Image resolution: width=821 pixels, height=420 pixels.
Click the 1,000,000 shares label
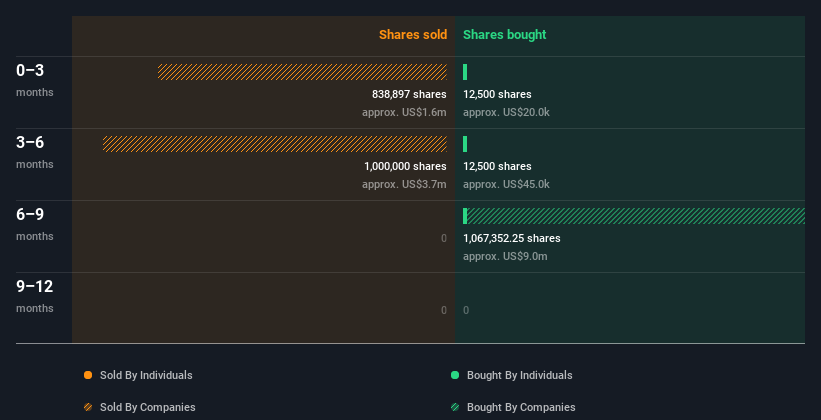click(405, 166)
